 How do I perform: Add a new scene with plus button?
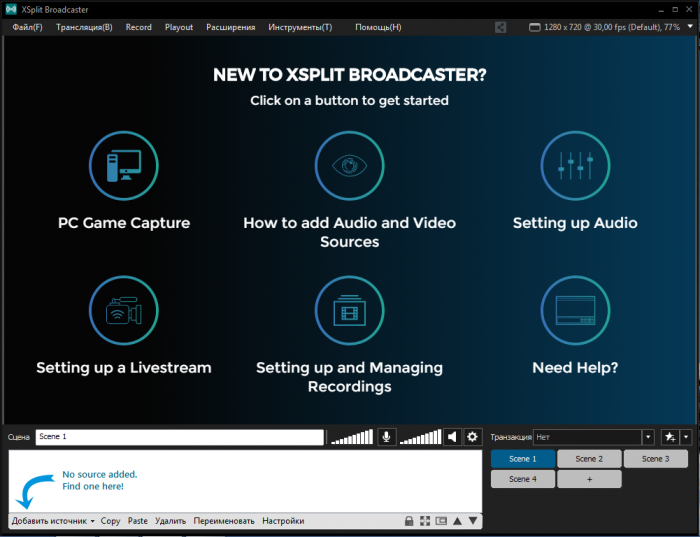(589, 479)
